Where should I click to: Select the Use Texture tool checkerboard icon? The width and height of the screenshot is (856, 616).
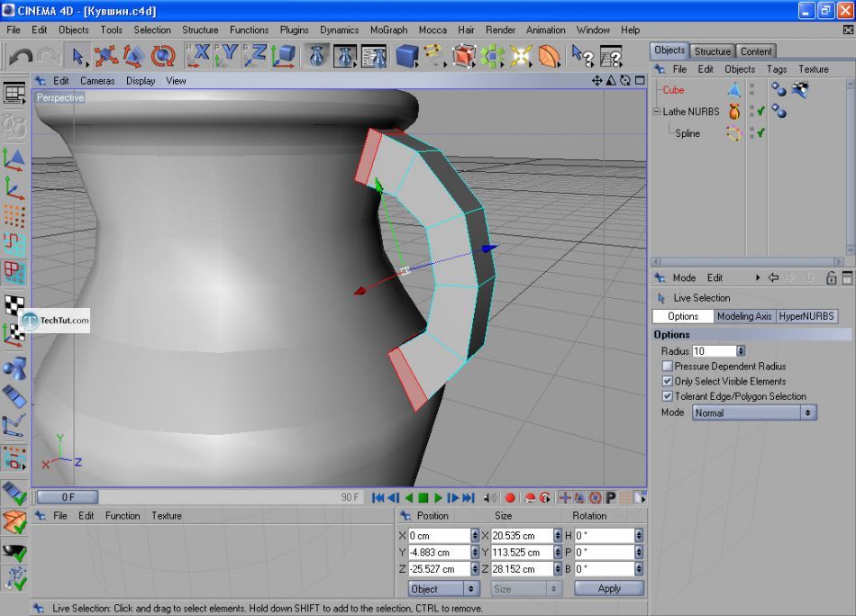tap(14, 304)
